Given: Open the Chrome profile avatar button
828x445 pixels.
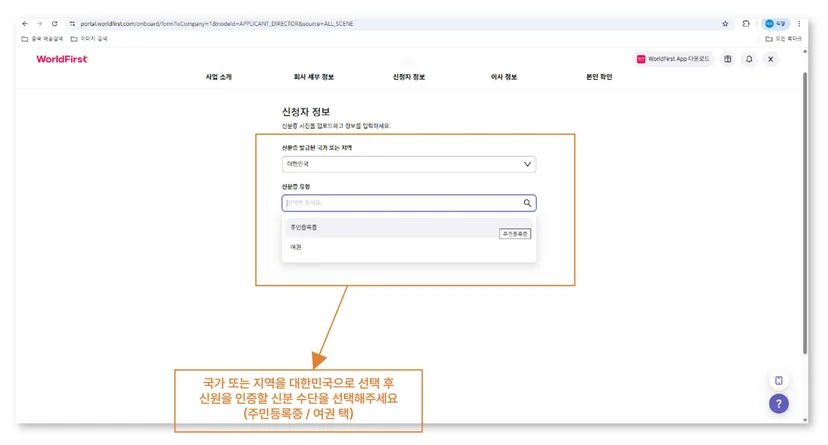Looking at the screenshot, I should [775, 24].
